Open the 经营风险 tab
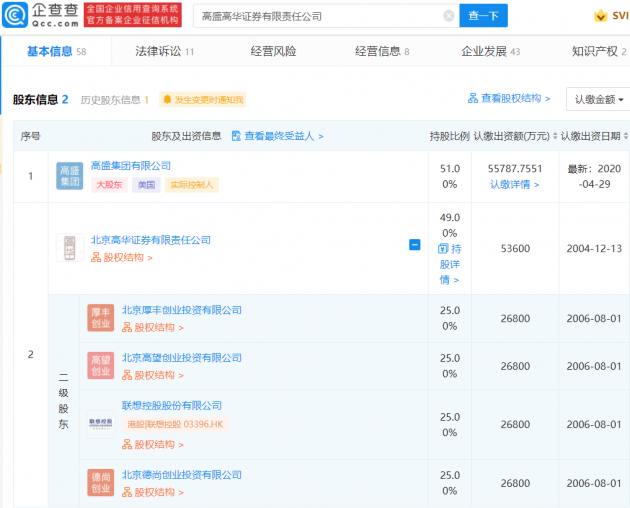Viewport: 630px width, 508px height. pos(273,51)
